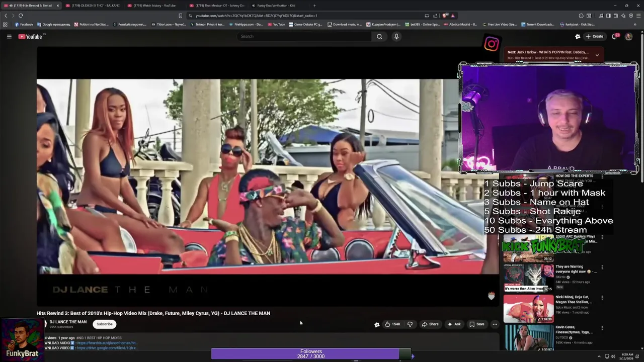The height and width of the screenshot is (362, 644).
Task: Open more actions ellipsis under video
Action: click(495, 324)
